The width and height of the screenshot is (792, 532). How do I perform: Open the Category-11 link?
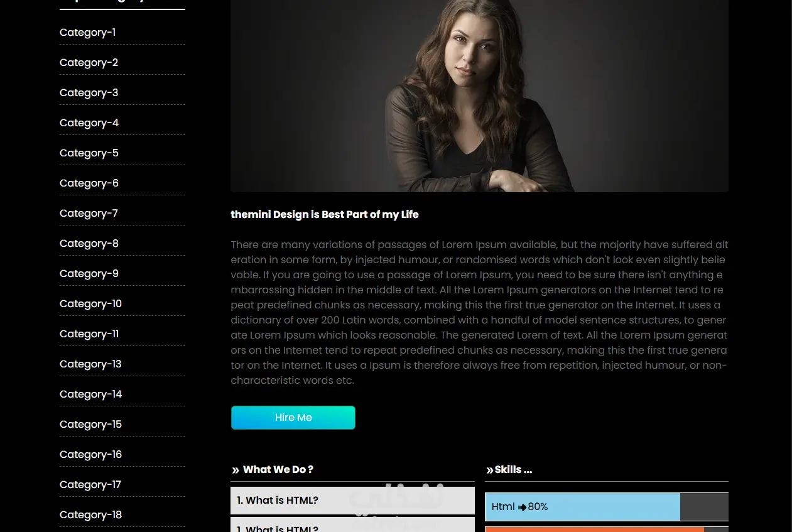tap(89, 334)
